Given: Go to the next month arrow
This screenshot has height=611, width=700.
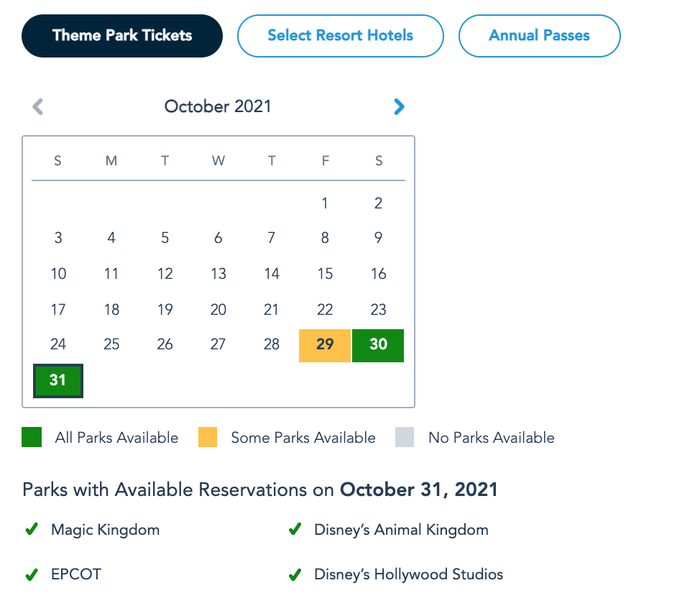Looking at the screenshot, I should (399, 107).
